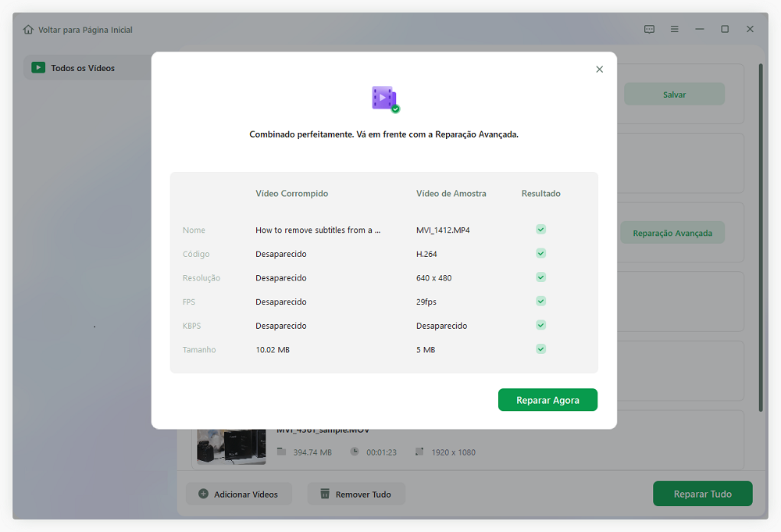Click the Resultado column header
The height and width of the screenshot is (532, 781).
[x=541, y=193]
